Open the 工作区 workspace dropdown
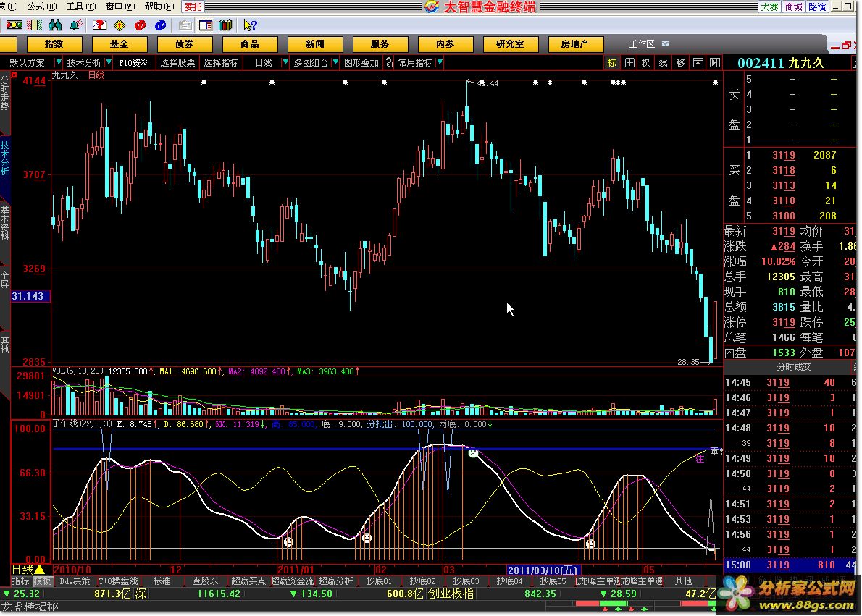This screenshot has height=616, width=862. tap(665, 43)
